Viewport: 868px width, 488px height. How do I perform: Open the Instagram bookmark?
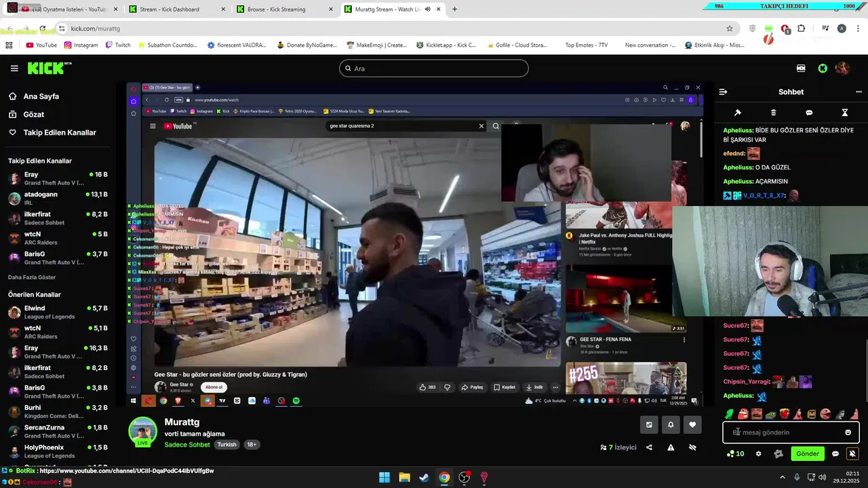coord(81,45)
